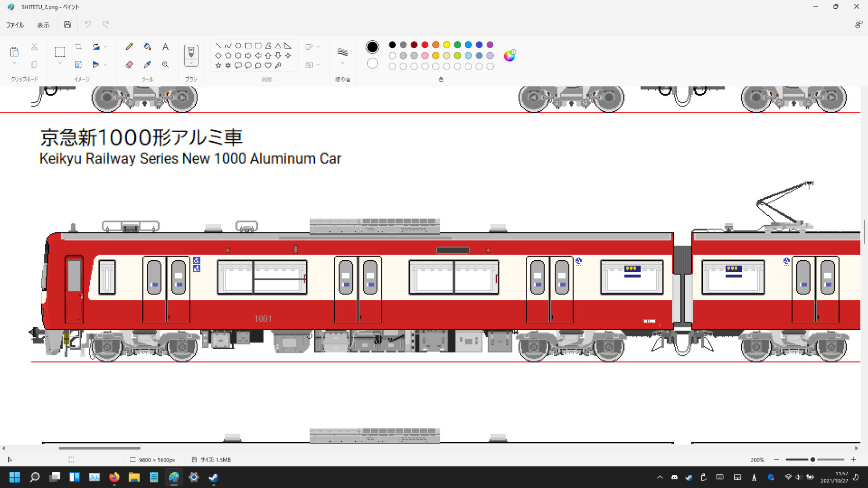This screenshot has height=488, width=868.
Task: Open the rotate options dropdown arrow
Action: click(105, 47)
